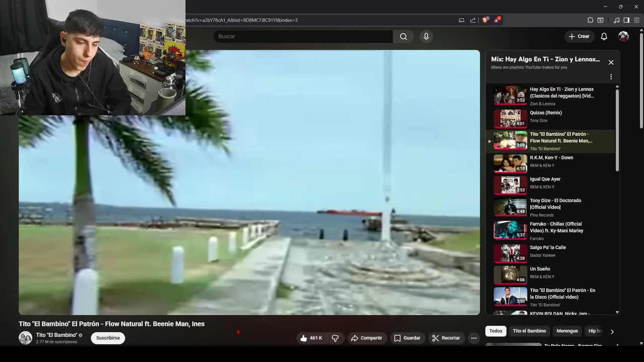Restore down the browser window
Screen dimensions: 644x362
[620, 7]
